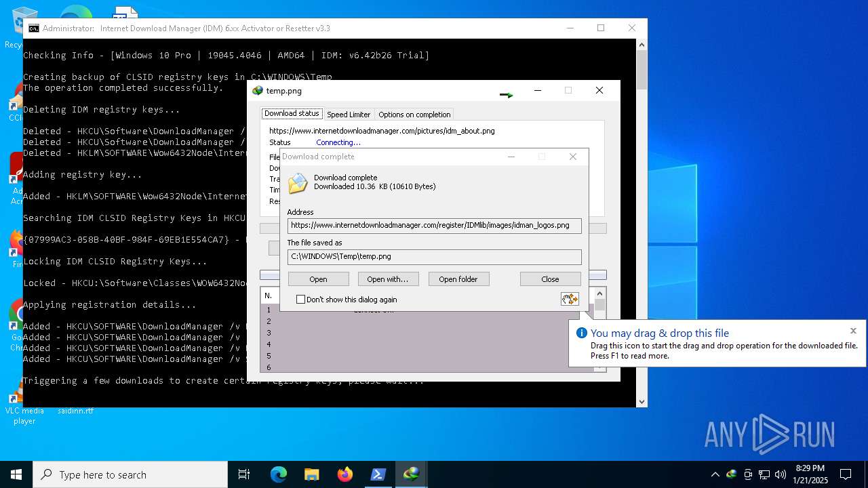Show hidden system tray icons

pos(715,474)
